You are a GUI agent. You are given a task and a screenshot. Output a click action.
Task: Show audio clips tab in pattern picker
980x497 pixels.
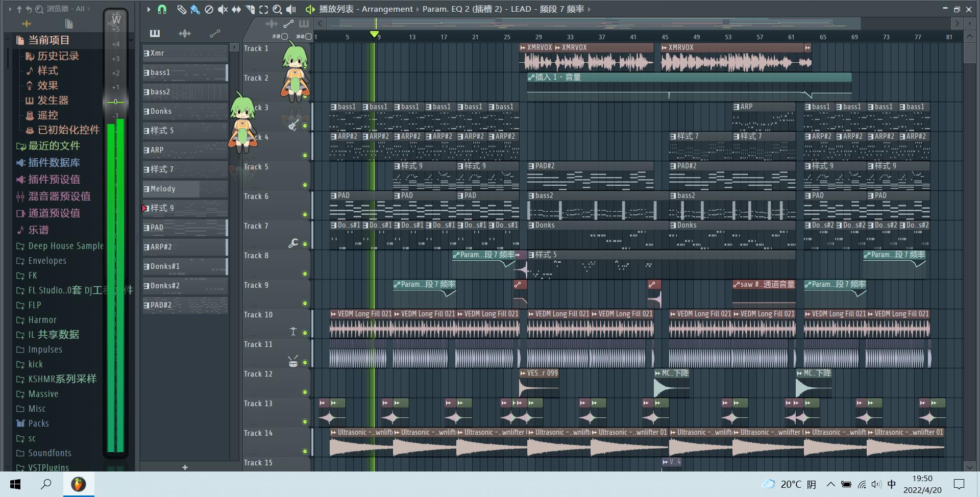pos(185,34)
